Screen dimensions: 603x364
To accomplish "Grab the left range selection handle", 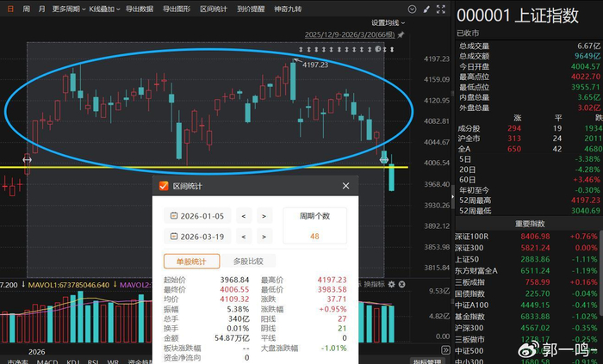I will pyautogui.click(x=27, y=159).
